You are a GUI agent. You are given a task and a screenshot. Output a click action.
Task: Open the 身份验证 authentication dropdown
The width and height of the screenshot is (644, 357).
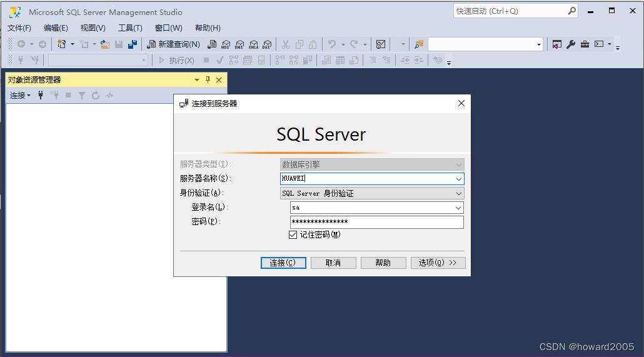click(372, 193)
